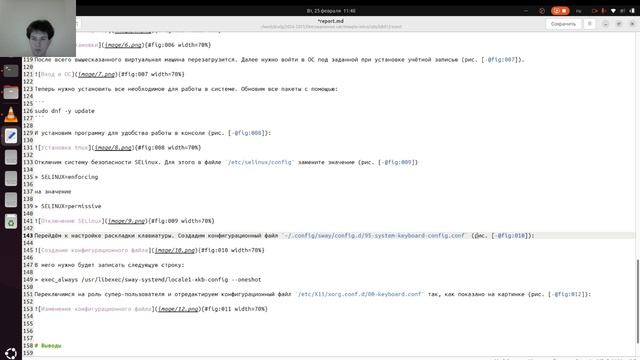Screen dimensions: 640x360
Task: Open the Files manager in the dock
Action: (x=11, y=93)
